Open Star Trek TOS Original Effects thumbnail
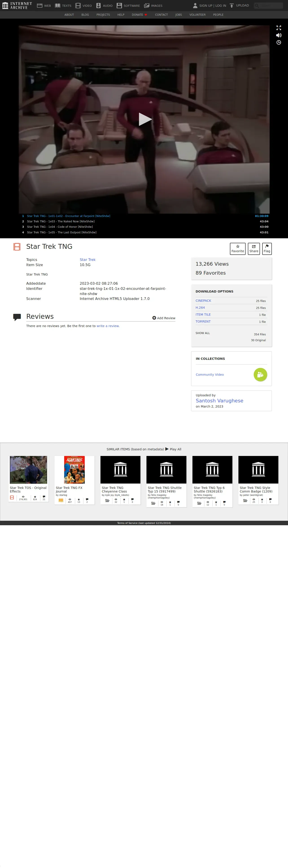This screenshot has height=868, width=288. tap(29, 470)
